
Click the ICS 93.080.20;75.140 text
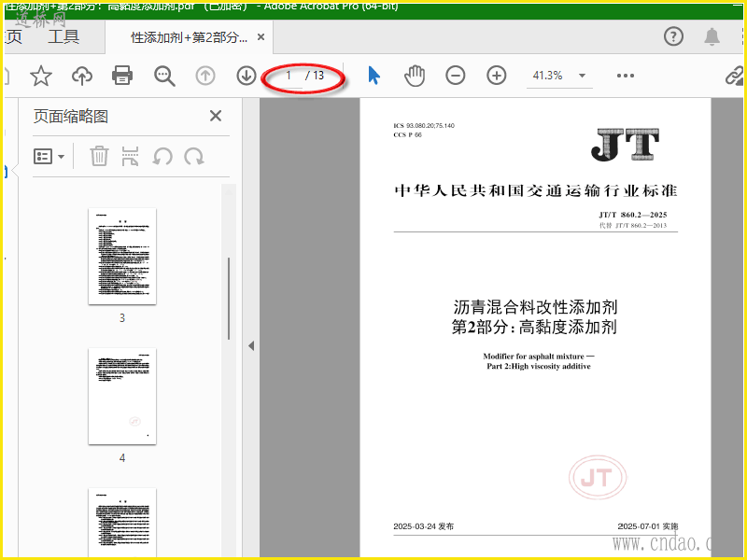click(x=424, y=126)
